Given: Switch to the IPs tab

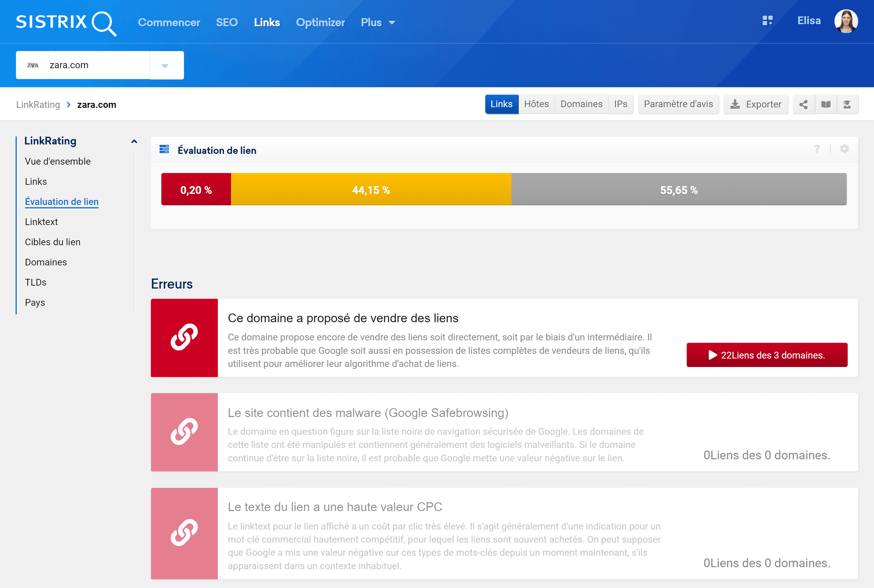Looking at the screenshot, I should click(621, 104).
